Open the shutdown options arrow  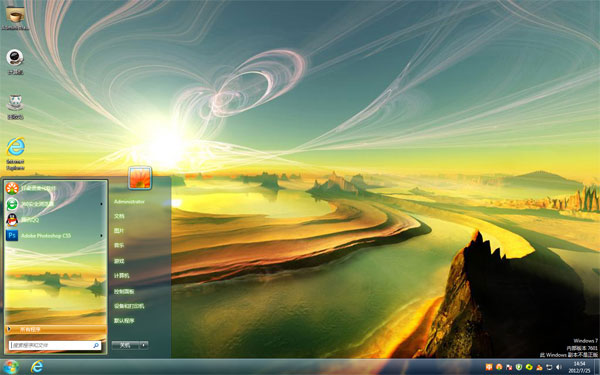click(x=144, y=345)
